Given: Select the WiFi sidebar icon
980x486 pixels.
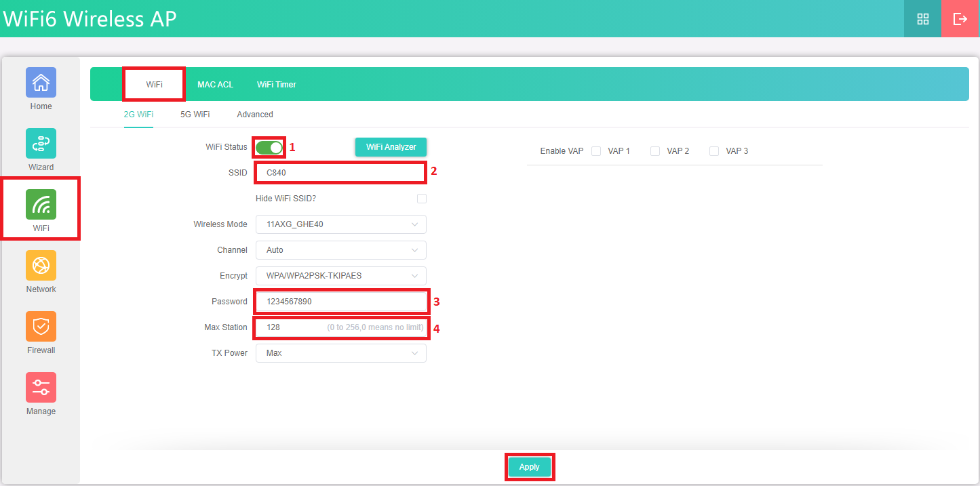Looking at the screenshot, I should pyautogui.click(x=41, y=205).
